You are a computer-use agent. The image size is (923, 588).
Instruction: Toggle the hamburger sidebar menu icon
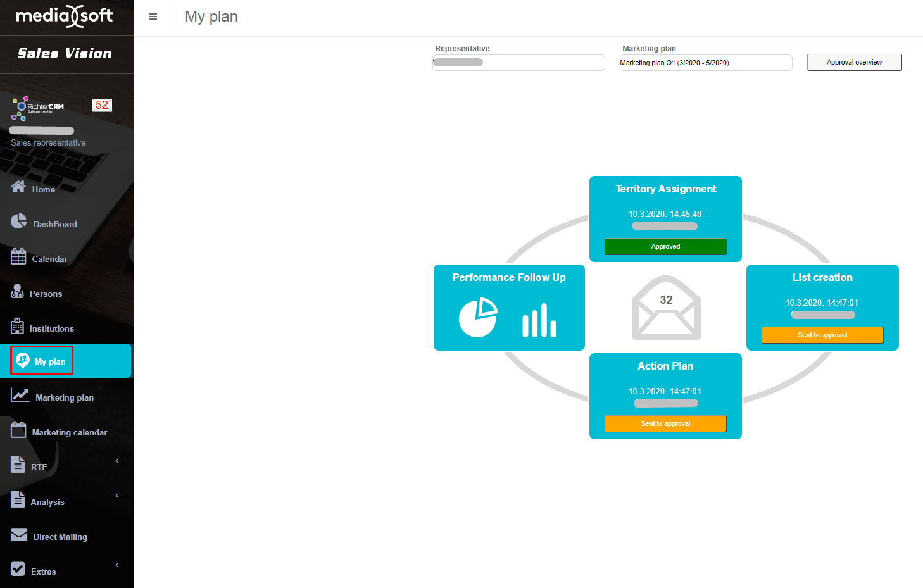pos(153,17)
